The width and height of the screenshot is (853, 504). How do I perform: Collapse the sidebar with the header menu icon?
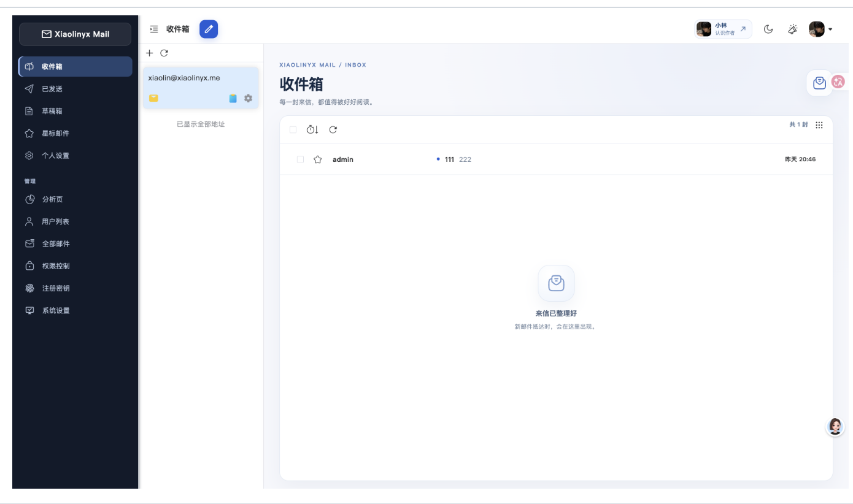(154, 29)
